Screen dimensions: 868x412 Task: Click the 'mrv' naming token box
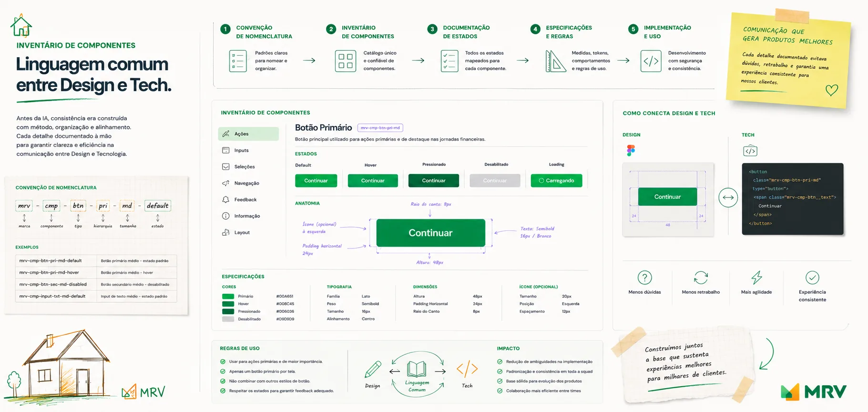coord(24,206)
